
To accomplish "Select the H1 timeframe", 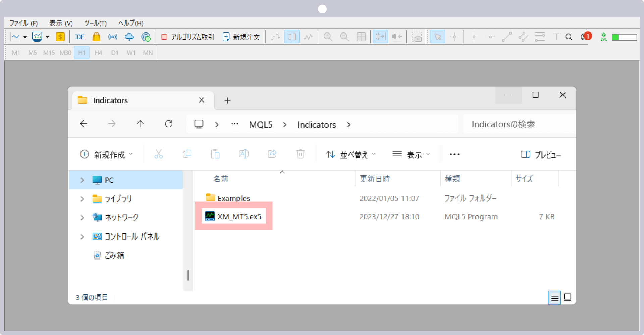I will [82, 53].
